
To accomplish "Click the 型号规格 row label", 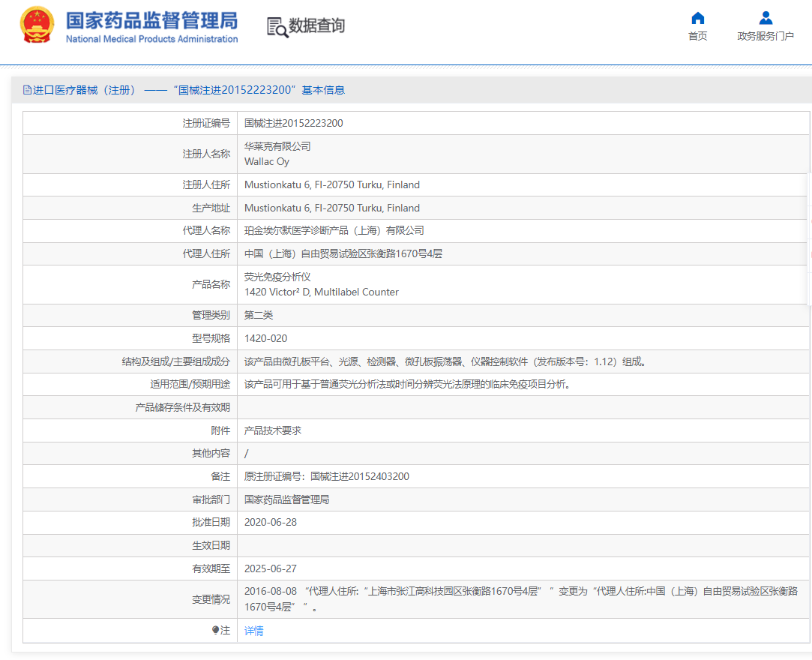I will [x=211, y=338].
